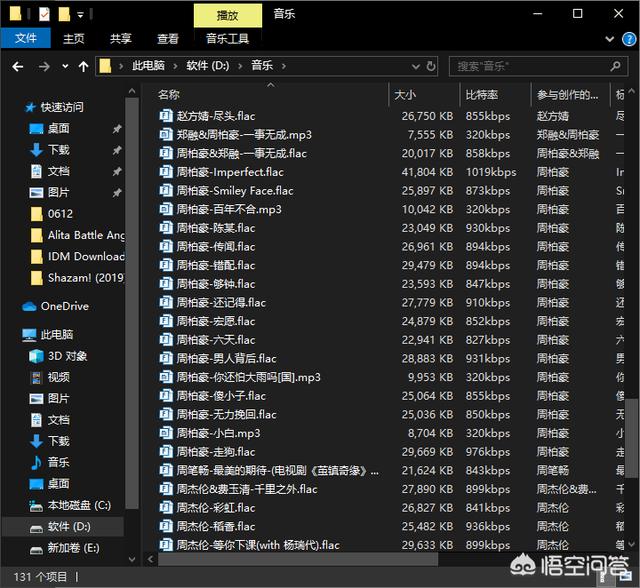This screenshot has width=640, height=588.
Task: Click the refresh button in address bar
Action: pos(431,66)
